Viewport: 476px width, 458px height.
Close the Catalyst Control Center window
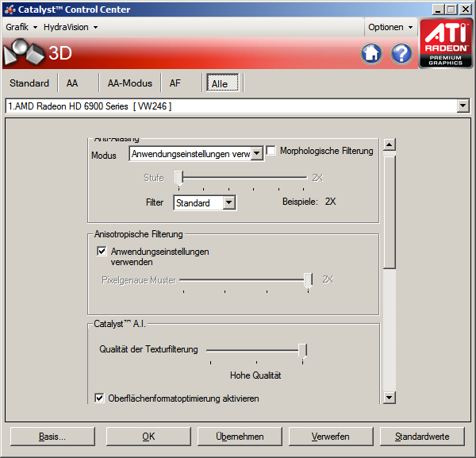tap(466, 10)
